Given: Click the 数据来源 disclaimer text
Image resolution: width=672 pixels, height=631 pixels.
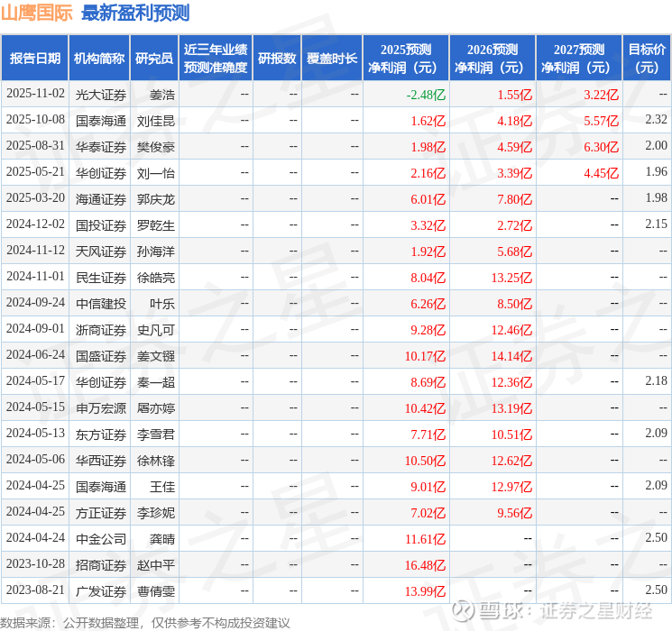Looking at the screenshot, I should pyautogui.click(x=145, y=622).
